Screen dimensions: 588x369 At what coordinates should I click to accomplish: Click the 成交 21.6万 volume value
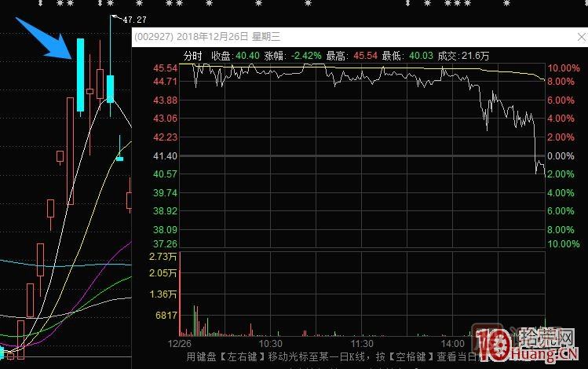(x=477, y=56)
